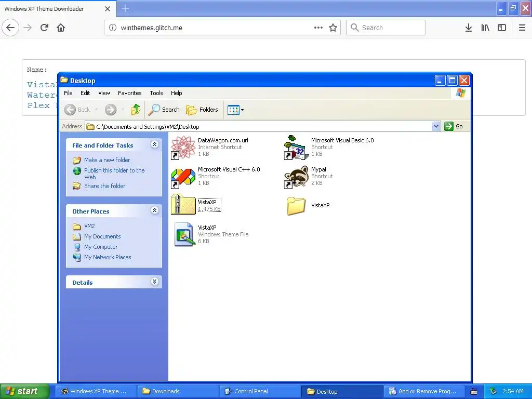This screenshot has width=532, height=399.
Task: Click the Explorer Back button
Action: pos(78,110)
